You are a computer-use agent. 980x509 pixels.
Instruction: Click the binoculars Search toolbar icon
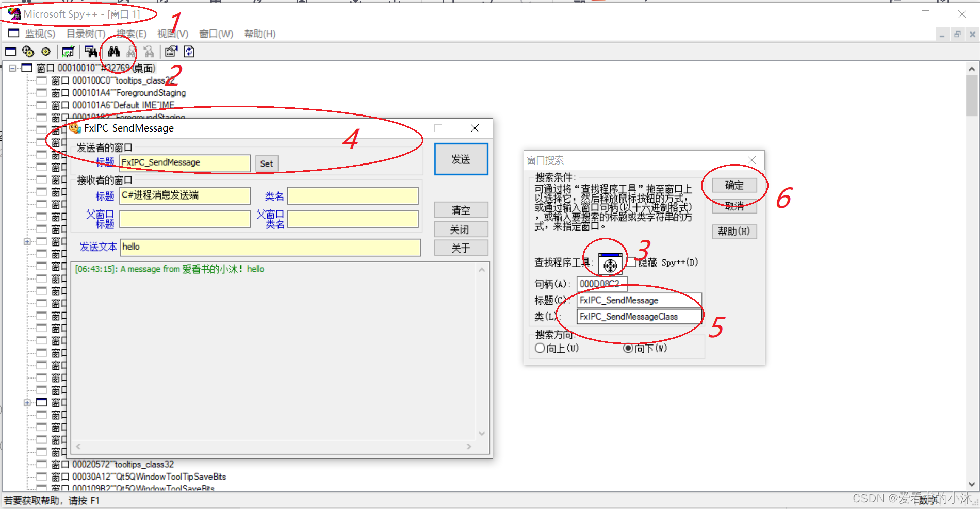114,52
